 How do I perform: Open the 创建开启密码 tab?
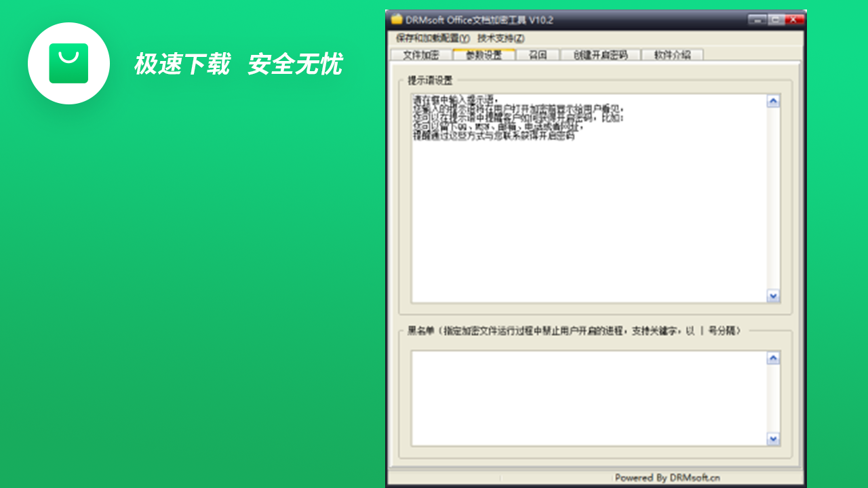tap(600, 55)
